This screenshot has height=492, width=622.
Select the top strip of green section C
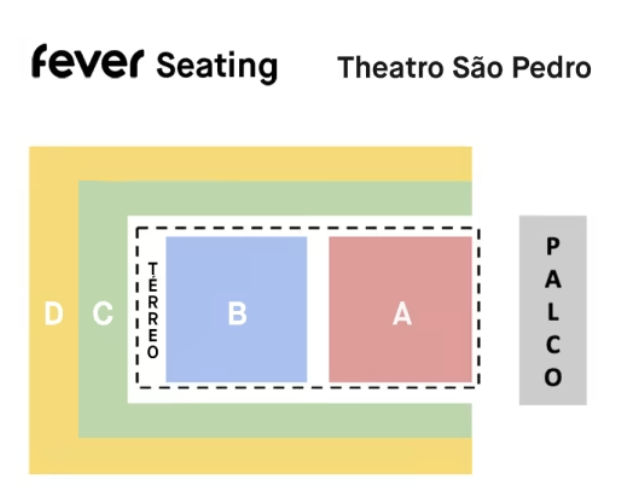[x=275, y=198]
